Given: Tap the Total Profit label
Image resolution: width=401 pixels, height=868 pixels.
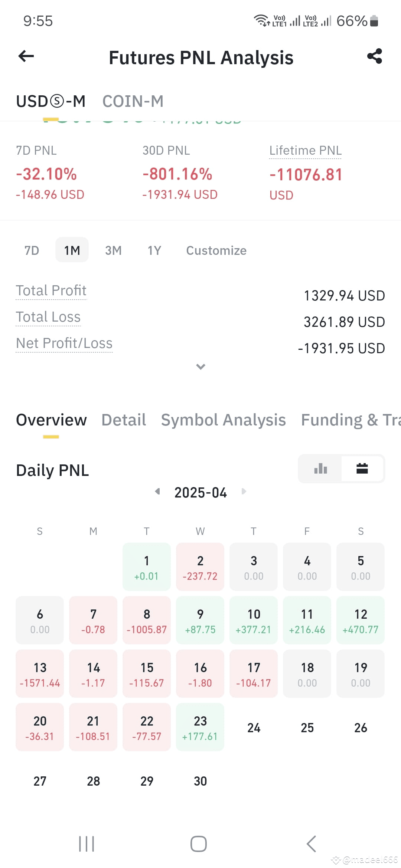Looking at the screenshot, I should 51,290.
